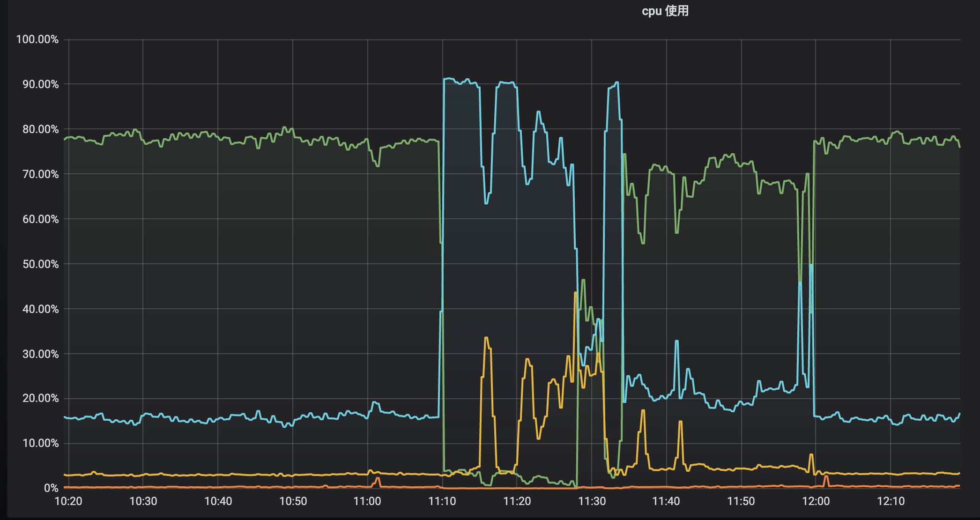Click the 11:20 time axis label
Viewport: 980px width, 520px height.
[517, 501]
